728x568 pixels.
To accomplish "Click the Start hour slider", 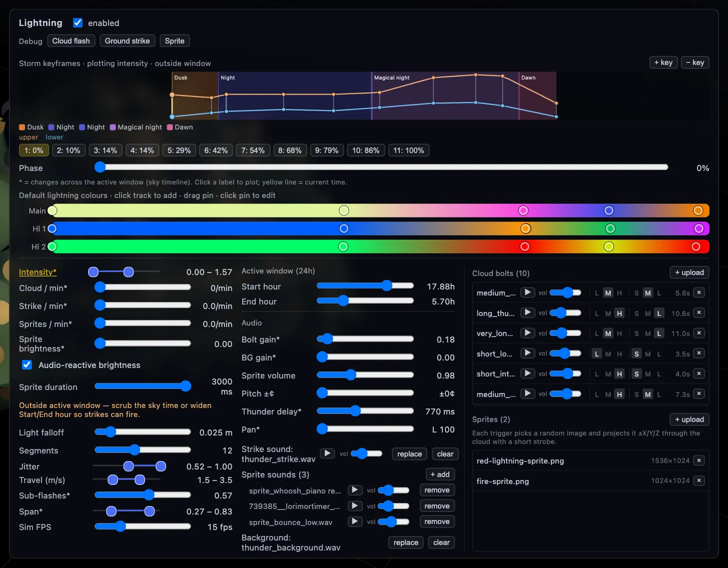I will tap(365, 285).
